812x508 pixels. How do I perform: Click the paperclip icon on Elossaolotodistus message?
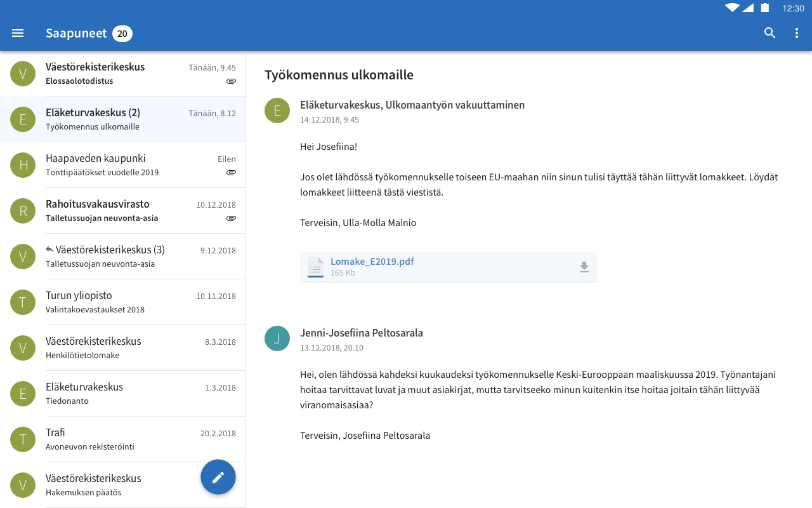pyautogui.click(x=231, y=81)
